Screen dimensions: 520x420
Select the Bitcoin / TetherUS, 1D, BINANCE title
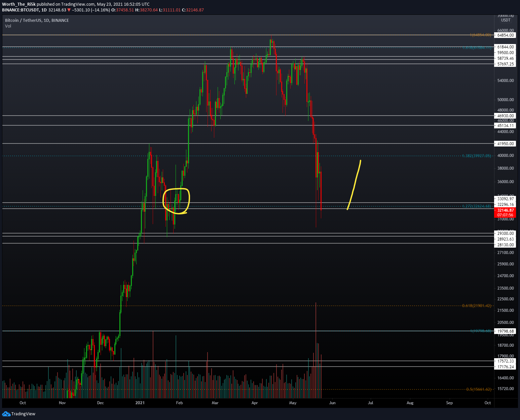(37, 20)
